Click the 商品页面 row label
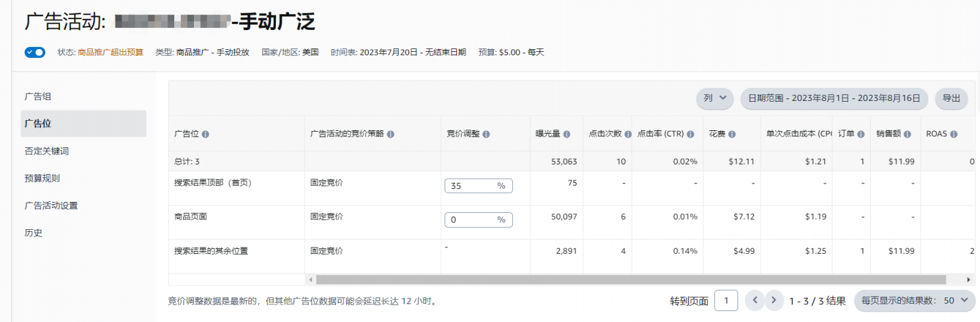The height and width of the screenshot is (322, 980). 191,216
